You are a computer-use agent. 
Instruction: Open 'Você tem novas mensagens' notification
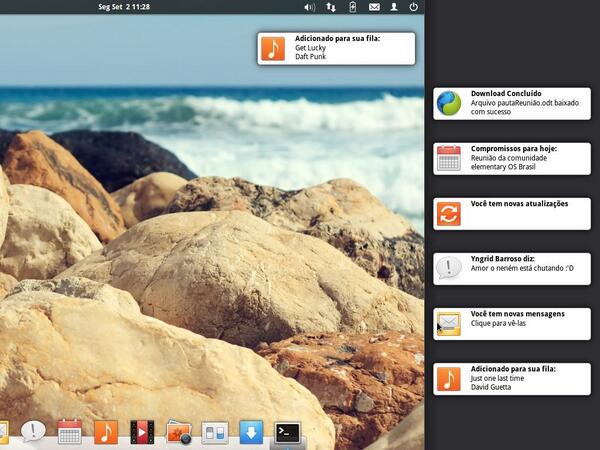pos(512,324)
